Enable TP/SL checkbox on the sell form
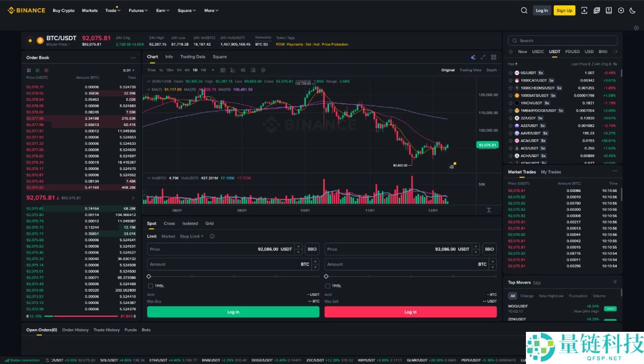644x364 pixels. point(327,286)
